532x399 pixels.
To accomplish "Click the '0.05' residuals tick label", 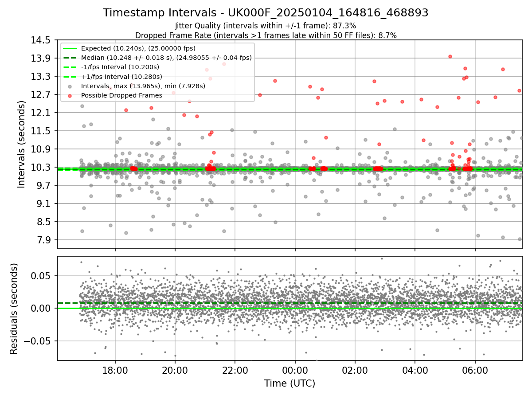I will point(41,276).
